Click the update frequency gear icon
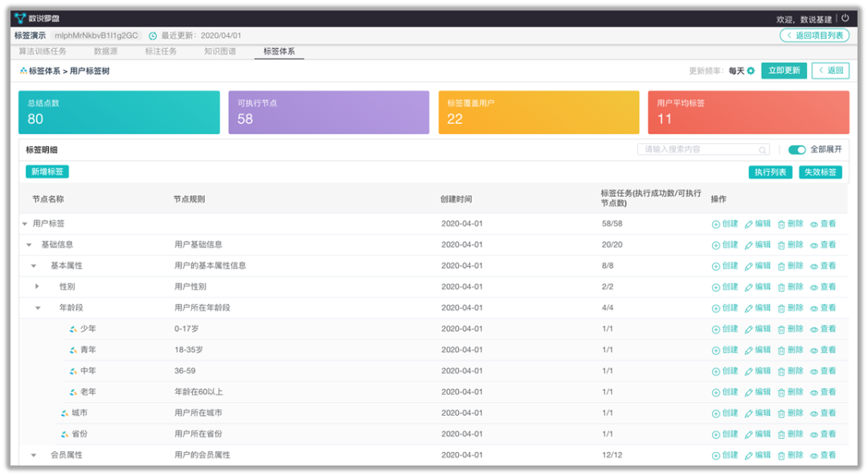 pyautogui.click(x=751, y=71)
